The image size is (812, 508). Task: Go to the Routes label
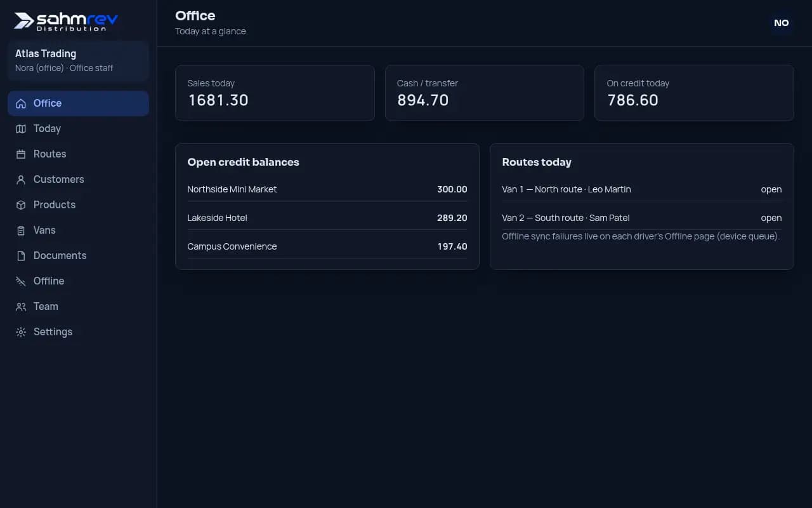coord(49,154)
